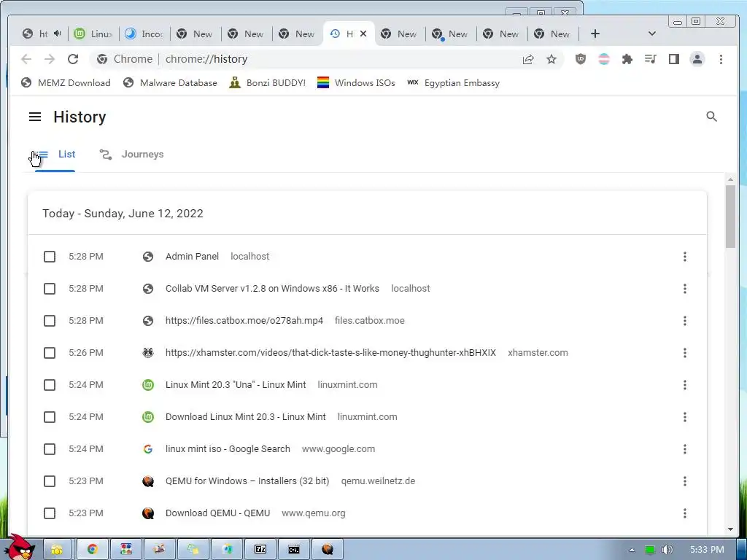This screenshot has height=560, width=747.
Task: Check the QEMU for Windows Installers entry
Action: click(x=50, y=481)
